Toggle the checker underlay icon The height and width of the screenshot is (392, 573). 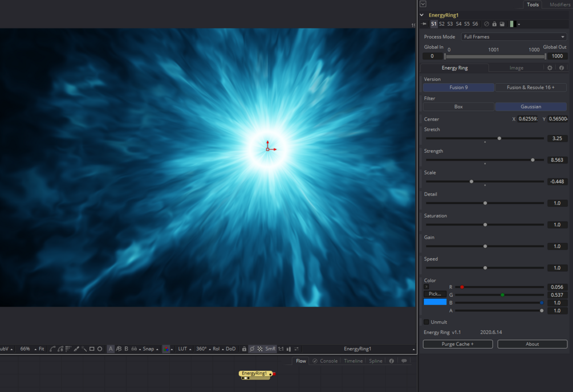tap(260, 349)
